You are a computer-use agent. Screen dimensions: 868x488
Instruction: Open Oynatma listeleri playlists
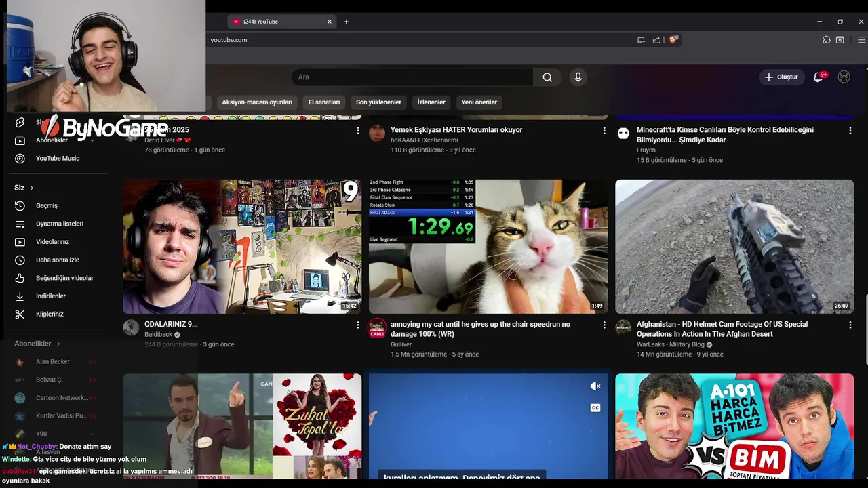[58, 224]
